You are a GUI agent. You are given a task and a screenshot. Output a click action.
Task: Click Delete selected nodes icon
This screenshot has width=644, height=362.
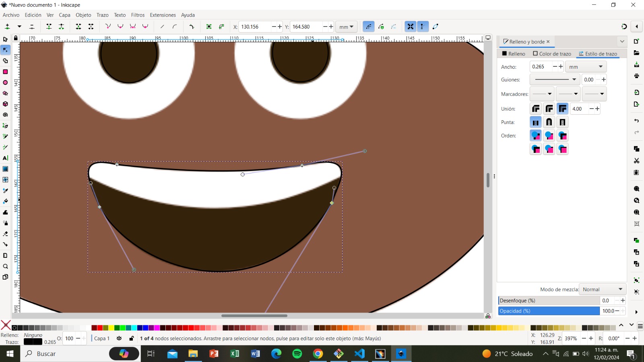[32, 27]
